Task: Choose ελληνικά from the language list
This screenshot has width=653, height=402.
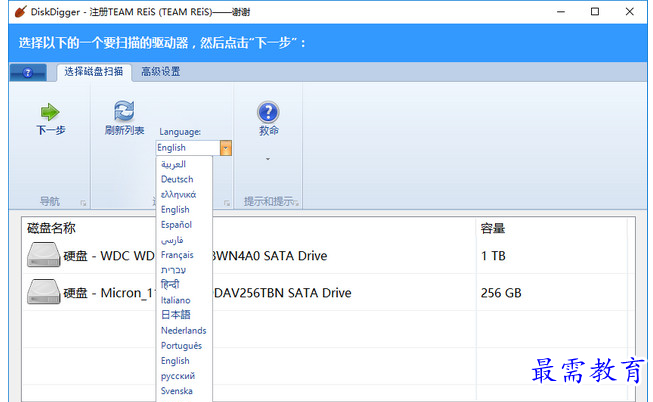Action: point(178,195)
